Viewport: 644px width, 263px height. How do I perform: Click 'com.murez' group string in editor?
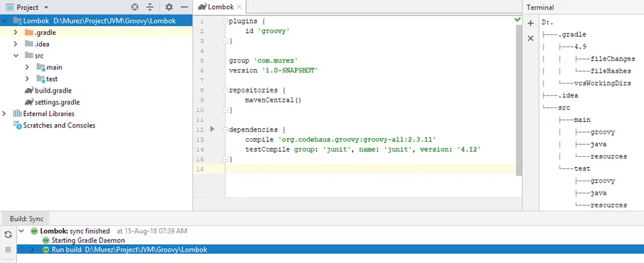[276, 60]
